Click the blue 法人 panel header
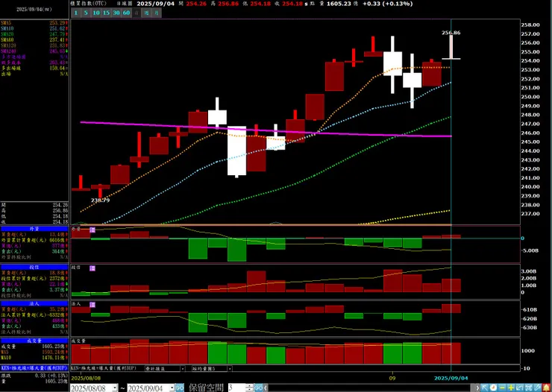Image resolution: width=552 pixels, height=392 pixels. (34, 303)
